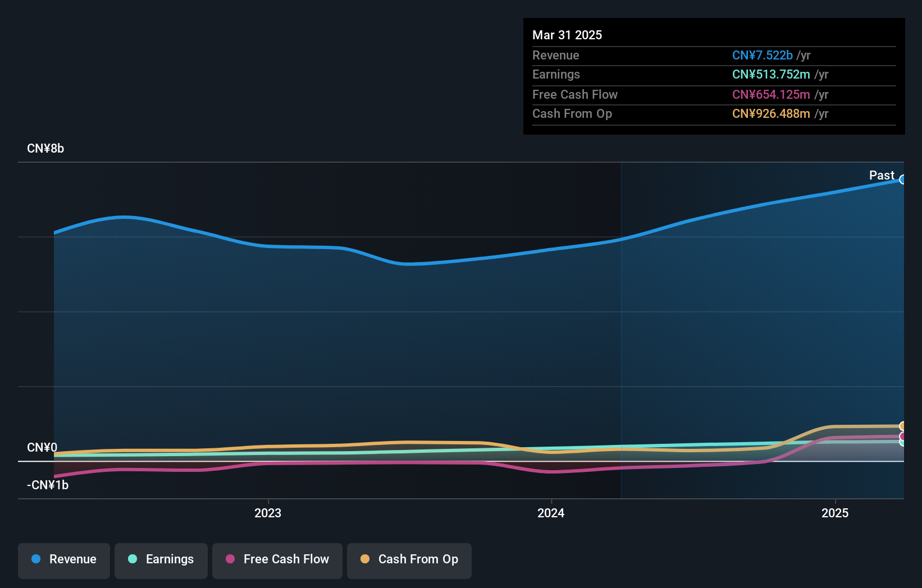Click the -CN¥1b y-axis label
922x588 pixels.
(48, 485)
